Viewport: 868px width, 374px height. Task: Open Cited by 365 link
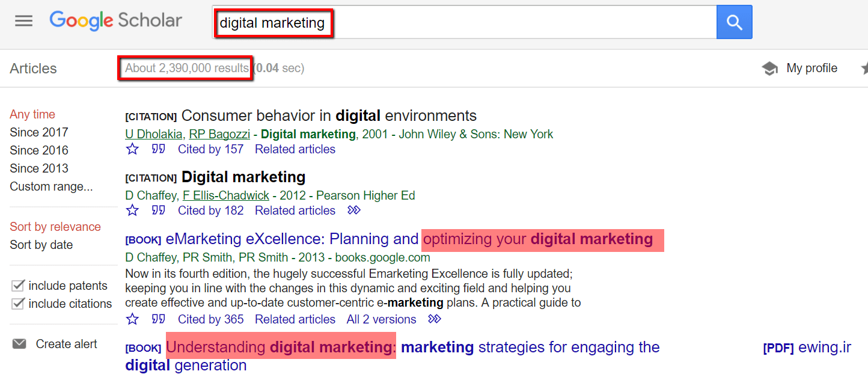tap(211, 319)
